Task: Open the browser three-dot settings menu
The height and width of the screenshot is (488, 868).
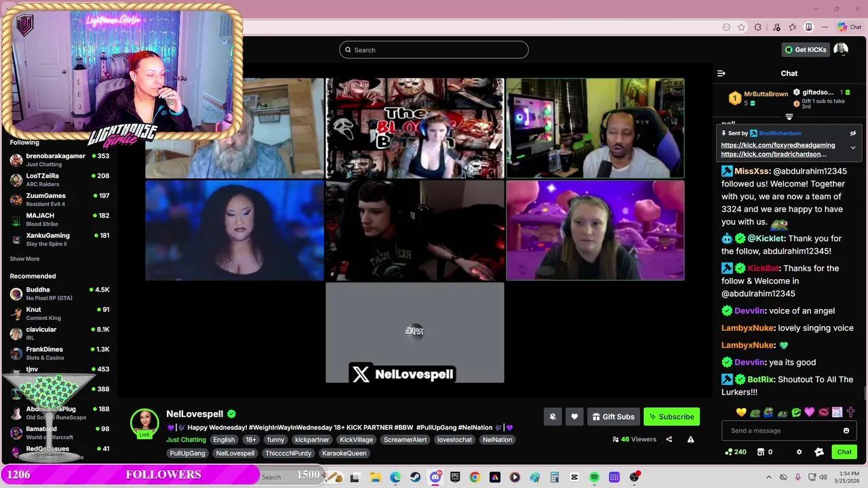Action: click(x=825, y=27)
